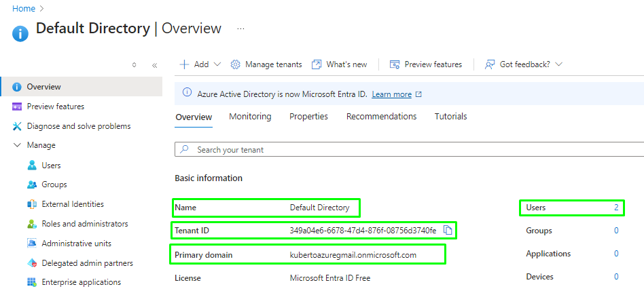Click the Overview info icon in sidebar
The image size is (644, 291).
point(17,87)
